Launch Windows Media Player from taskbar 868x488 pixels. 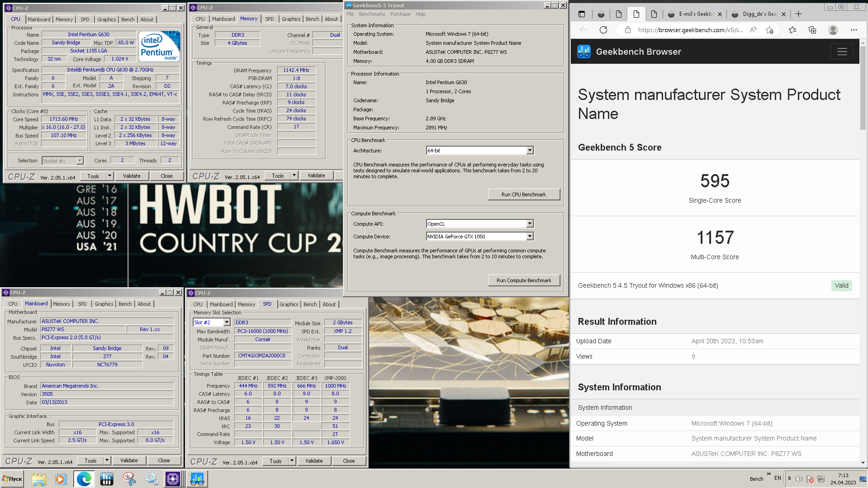tap(61, 479)
